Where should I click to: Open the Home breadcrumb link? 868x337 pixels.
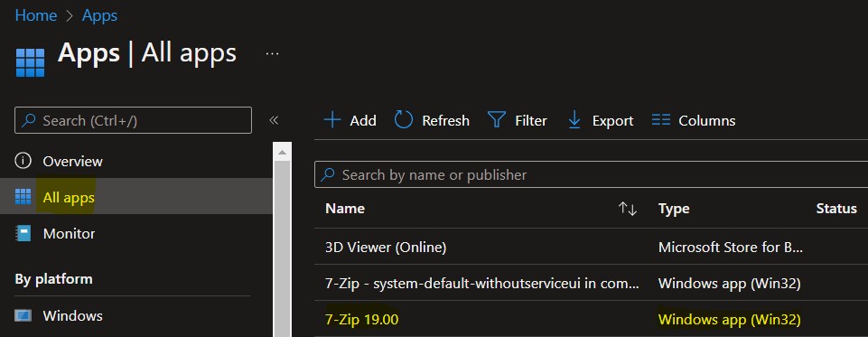(36, 15)
